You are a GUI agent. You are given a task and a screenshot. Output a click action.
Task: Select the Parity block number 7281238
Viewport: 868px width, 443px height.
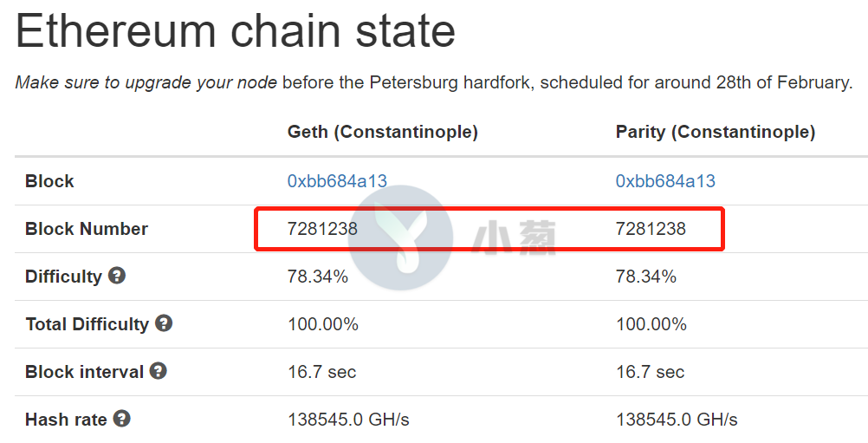(x=651, y=229)
